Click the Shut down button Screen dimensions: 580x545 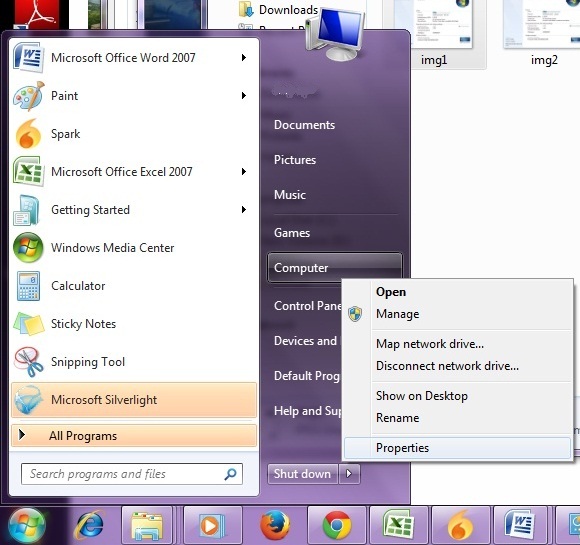(302, 474)
